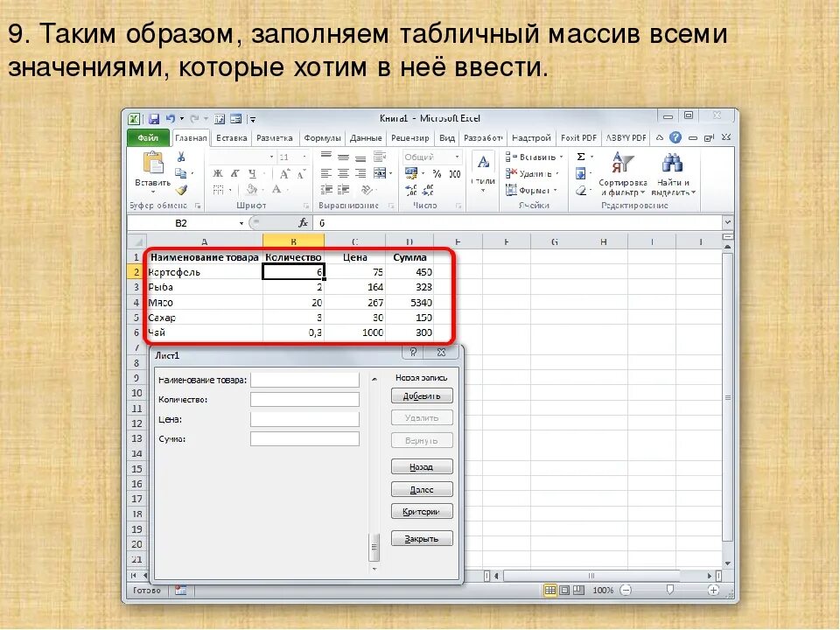
Task: Click the zoom in plus button
Action: (x=713, y=590)
